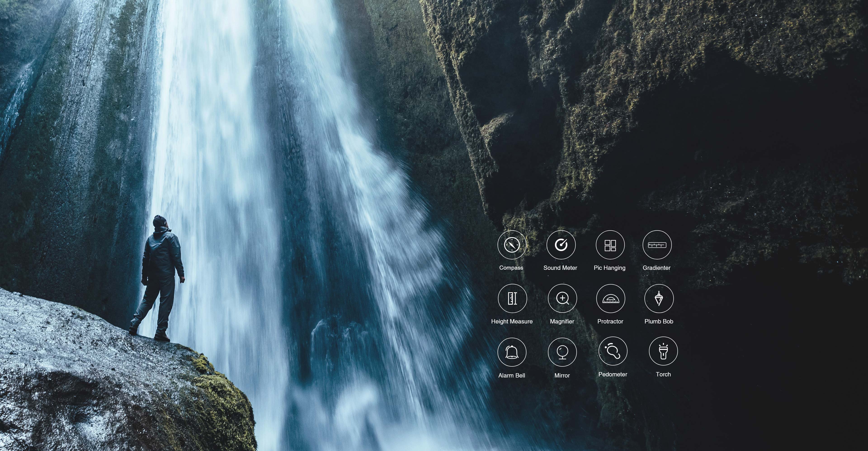Activate the Alarm Bell icon
The height and width of the screenshot is (451, 868).
(x=512, y=352)
